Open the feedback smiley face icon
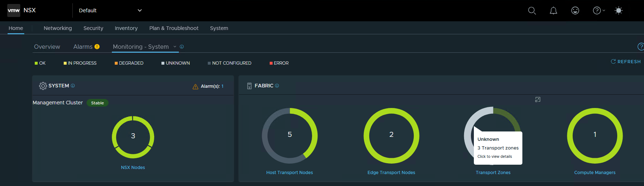644x186 pixels. [x=575, y=11]
